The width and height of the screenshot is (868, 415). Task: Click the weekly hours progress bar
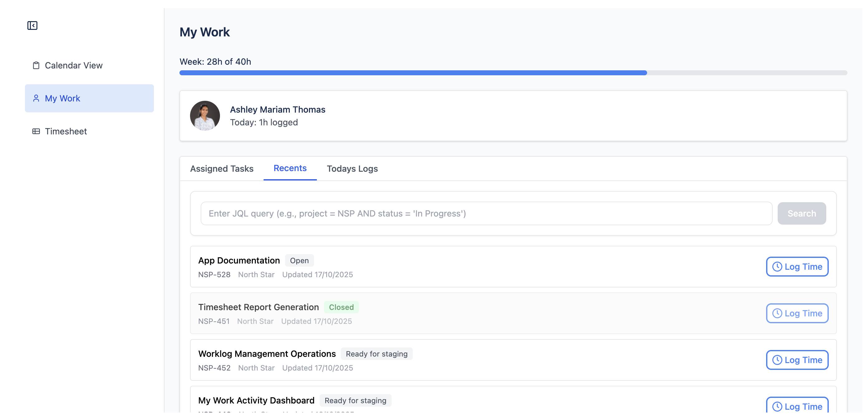point(513,73)
